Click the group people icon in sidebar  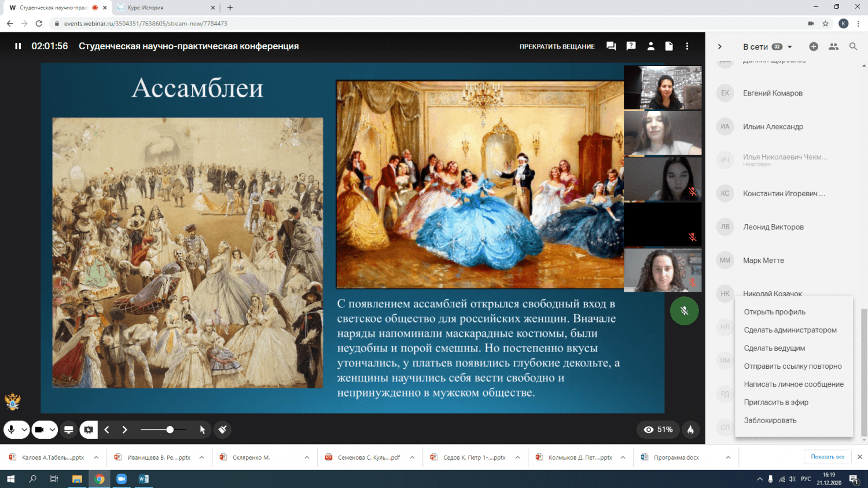833,47
